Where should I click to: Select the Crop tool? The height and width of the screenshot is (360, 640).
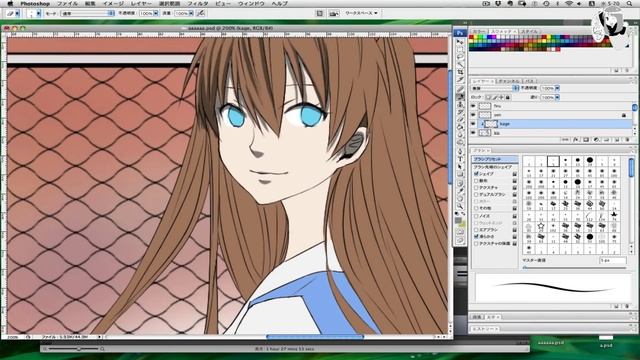[x=460, y=72]
